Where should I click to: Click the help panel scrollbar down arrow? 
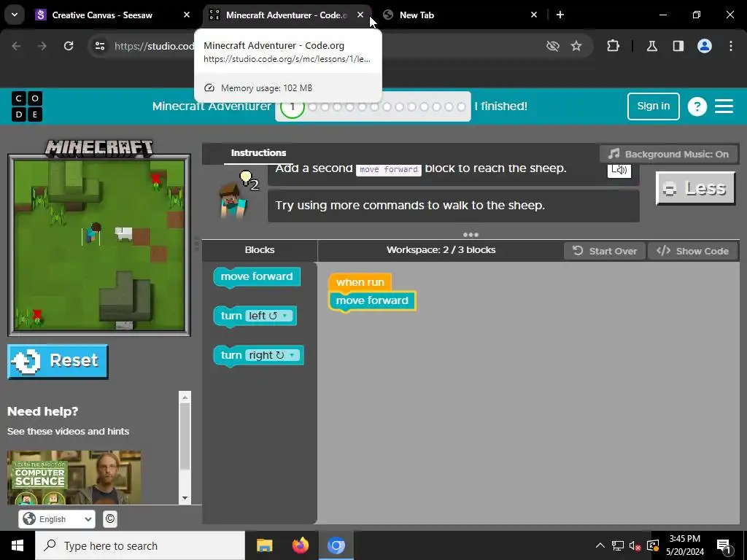pyautogui.click(x=185, y=498)
